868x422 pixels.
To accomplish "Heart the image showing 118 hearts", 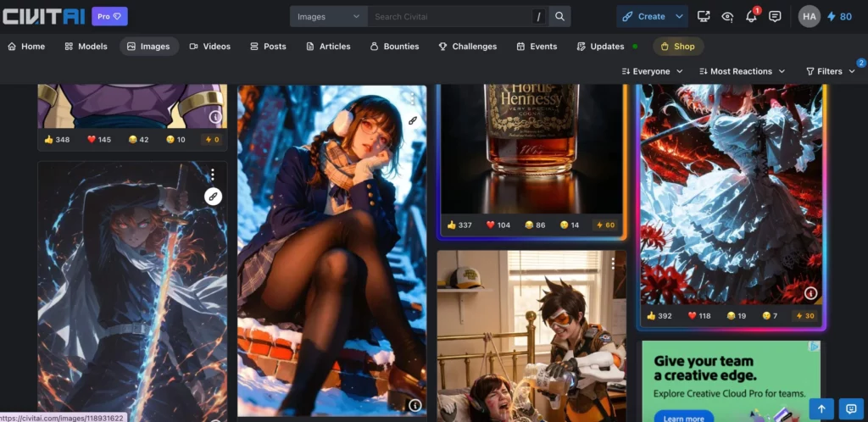I will point(699,316).
